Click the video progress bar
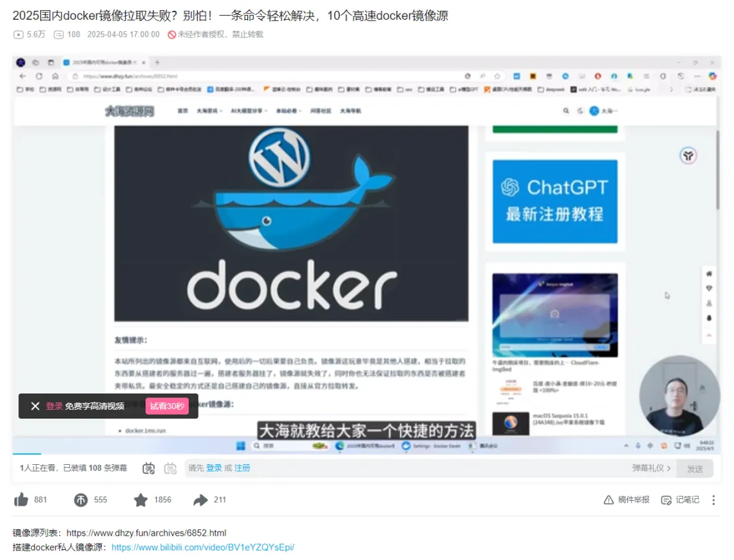 [366, 454]
